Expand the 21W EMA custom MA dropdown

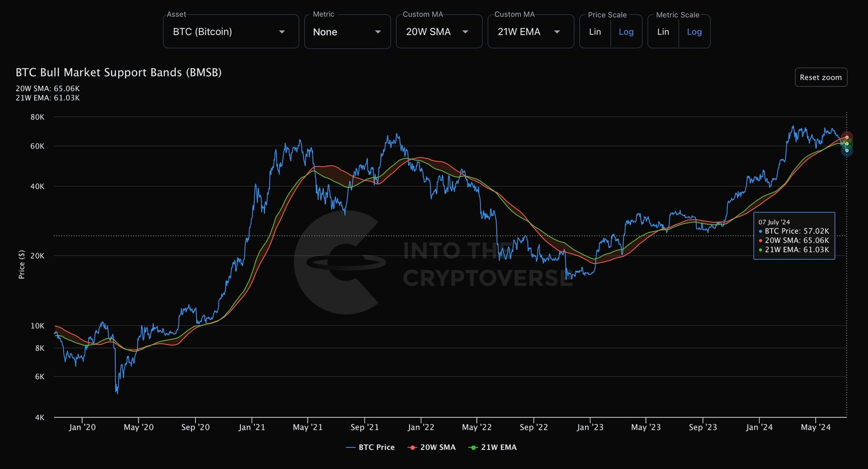coord(531,32)
